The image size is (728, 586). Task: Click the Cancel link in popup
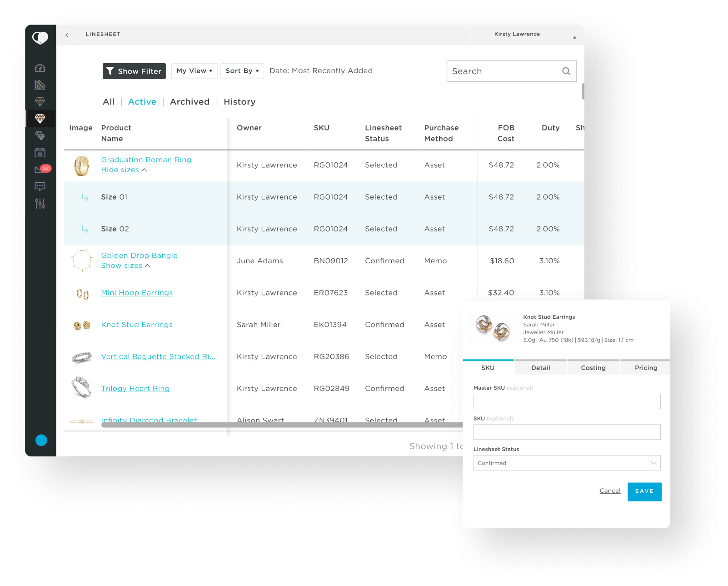(x=610, y=491)
